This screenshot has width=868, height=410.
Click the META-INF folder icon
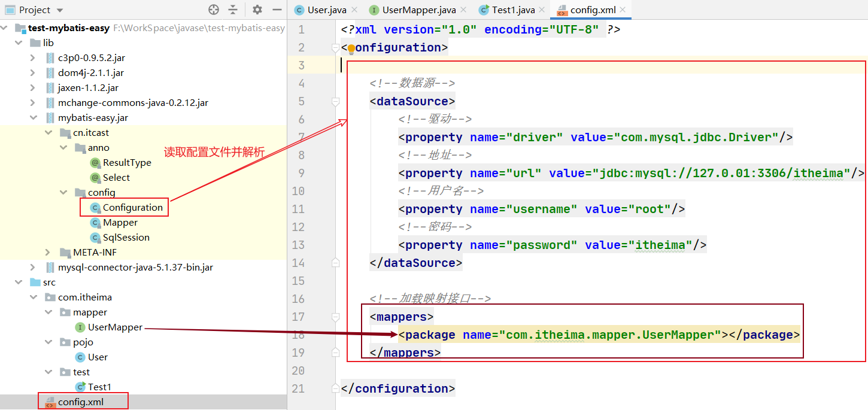click(x=65, y=252)
